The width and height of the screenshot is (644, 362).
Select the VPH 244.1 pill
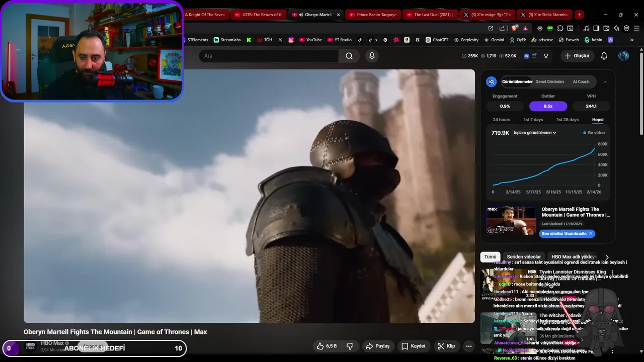[x=591, y=106]
